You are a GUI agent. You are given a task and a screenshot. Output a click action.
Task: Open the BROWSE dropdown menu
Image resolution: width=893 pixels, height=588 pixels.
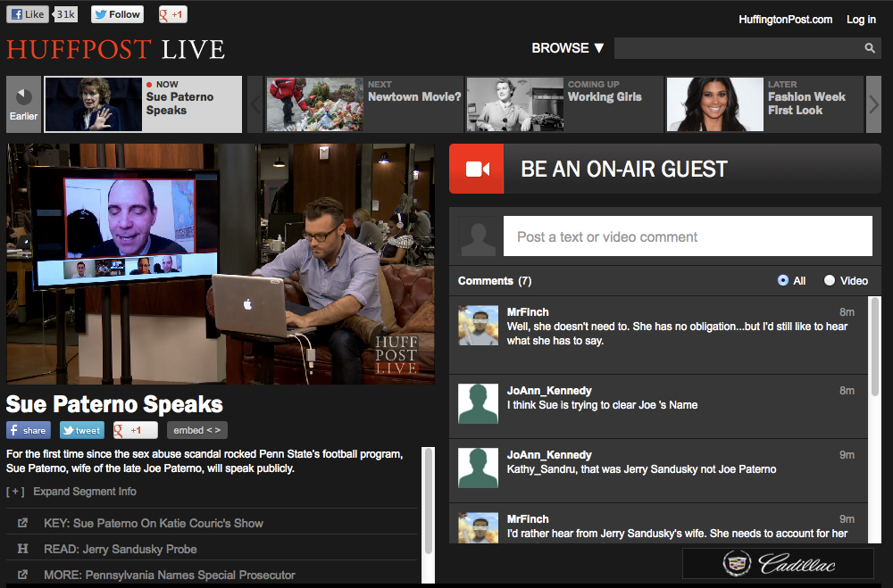pos(567,48)
